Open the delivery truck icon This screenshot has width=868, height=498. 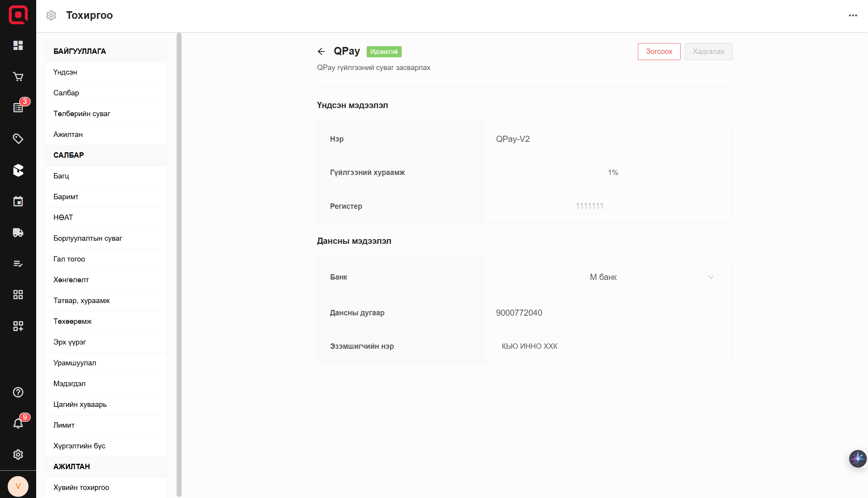tap(18, 233)
